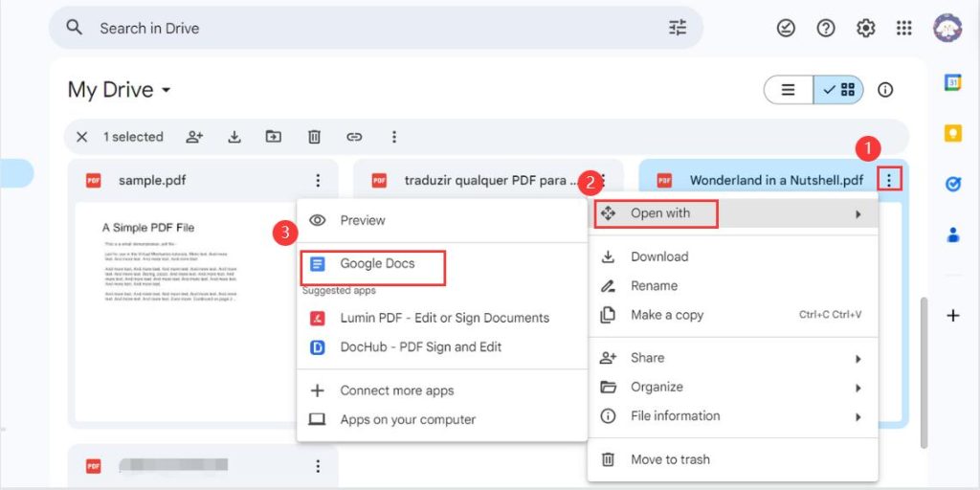The image size is (980, 490).
Task: Click the Copy link toolbar icon
Action: (x=354, y=137)
